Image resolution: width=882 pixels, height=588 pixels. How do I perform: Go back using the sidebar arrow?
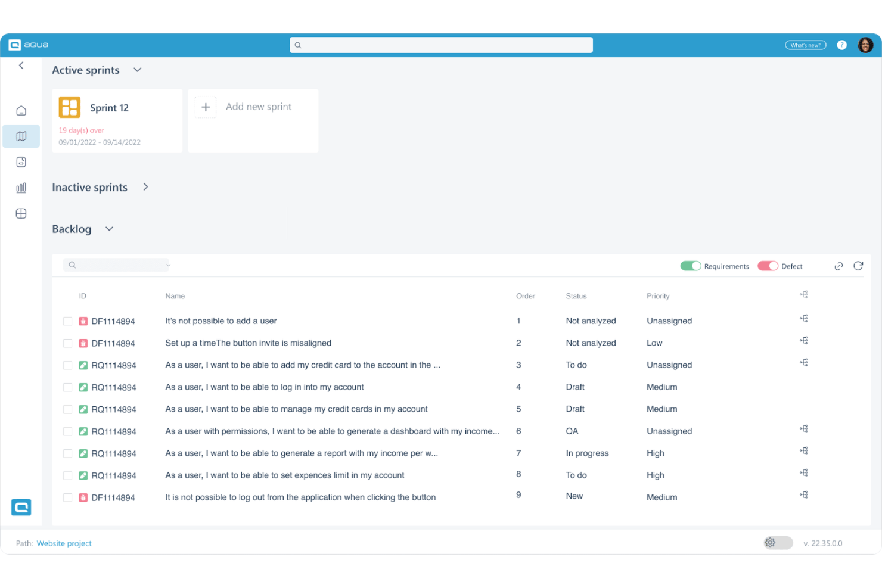click(x=21, y=66)
